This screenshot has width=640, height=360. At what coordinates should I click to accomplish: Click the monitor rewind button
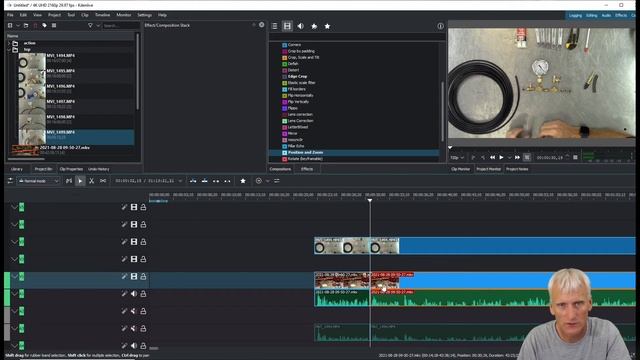pos(493,158)
